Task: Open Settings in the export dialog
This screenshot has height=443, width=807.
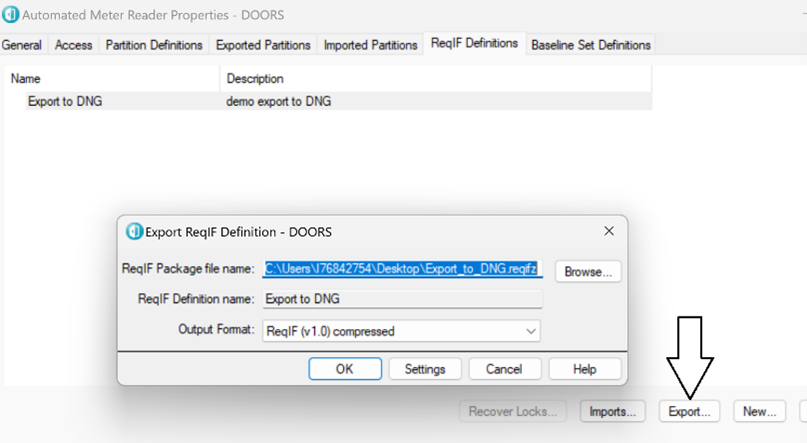Action: 425,369
